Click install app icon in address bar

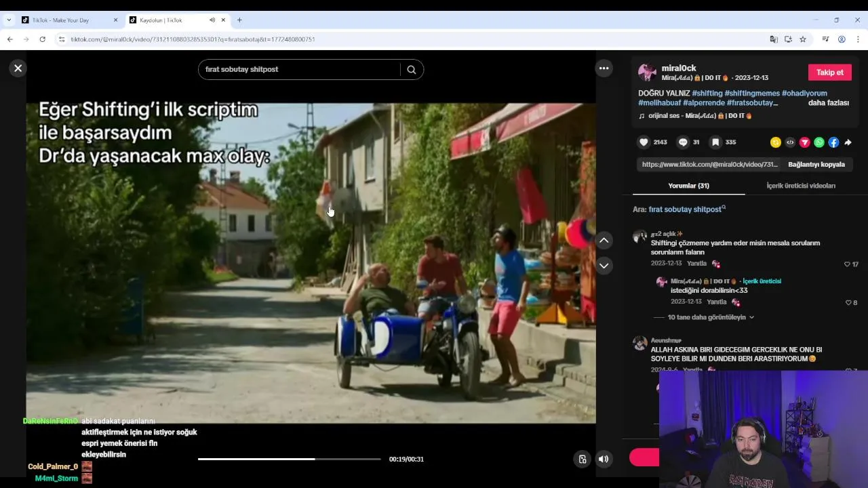788,39
